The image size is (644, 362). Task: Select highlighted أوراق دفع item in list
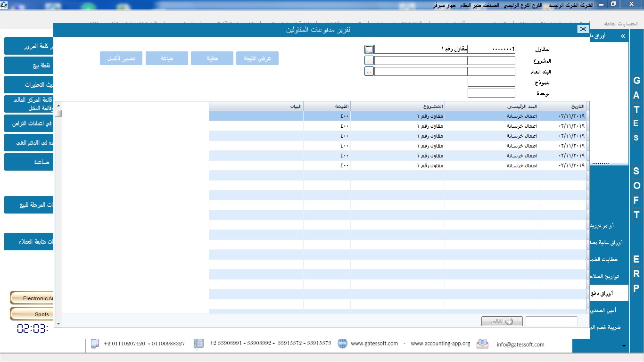(609, 293)
